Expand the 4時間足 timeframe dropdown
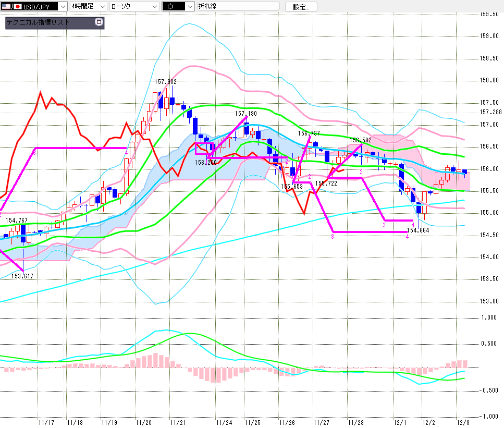The image size is (504, 428). tap(102, 7)
